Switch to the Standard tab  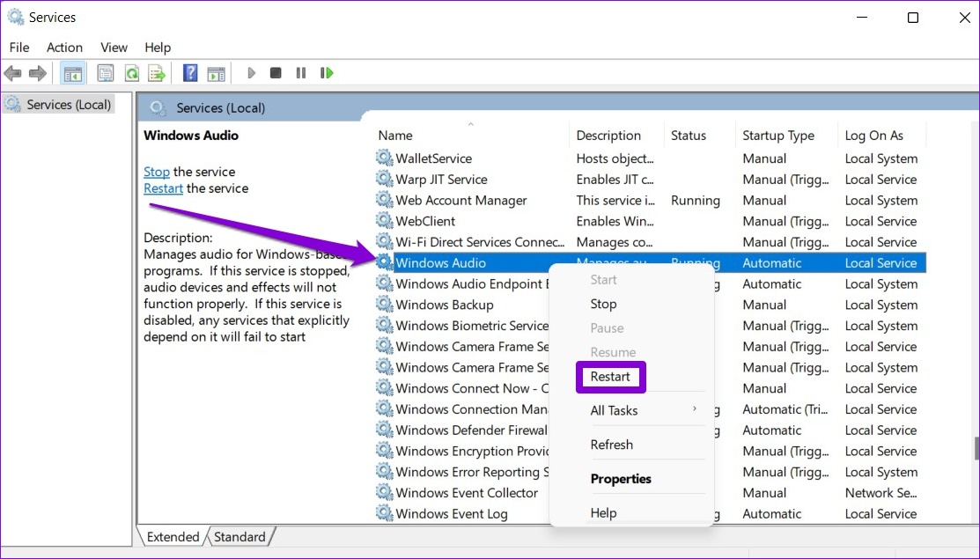point(239,537)
